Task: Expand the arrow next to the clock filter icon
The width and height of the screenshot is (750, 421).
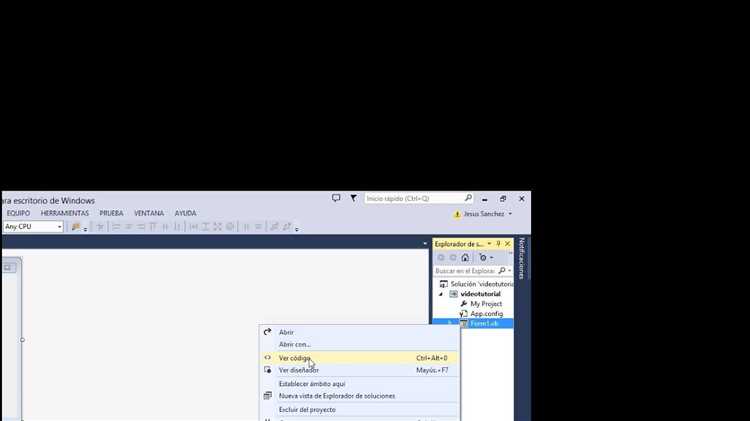Action: coord(491,258)
